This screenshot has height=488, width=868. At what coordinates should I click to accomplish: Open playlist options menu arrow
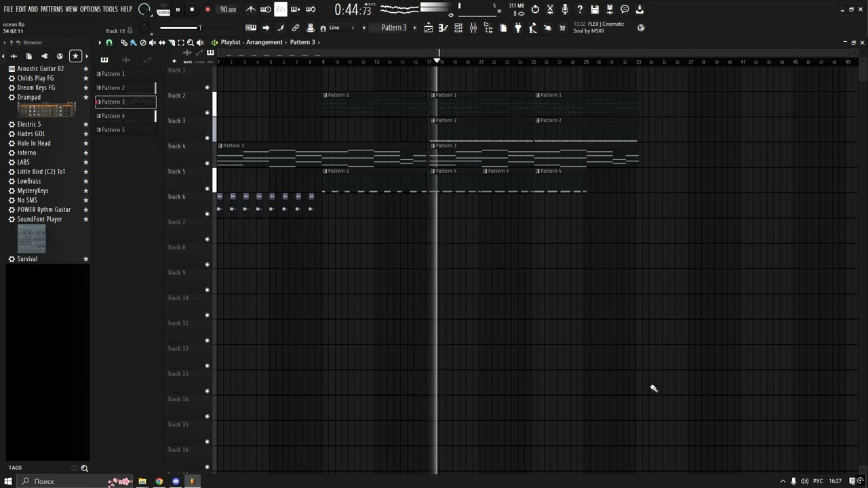[100, 43]
